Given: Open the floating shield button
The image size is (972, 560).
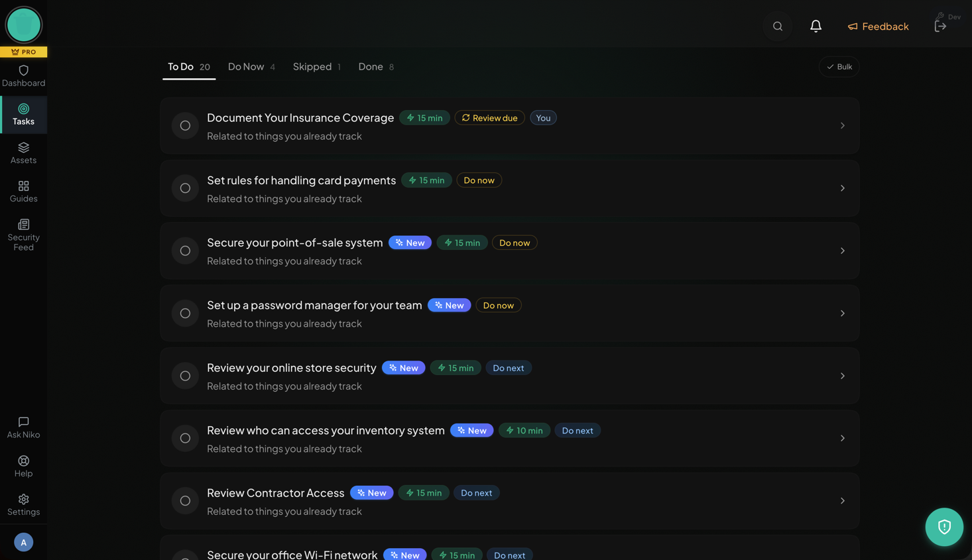Looking at the screenshot, I should pos(943,527).
